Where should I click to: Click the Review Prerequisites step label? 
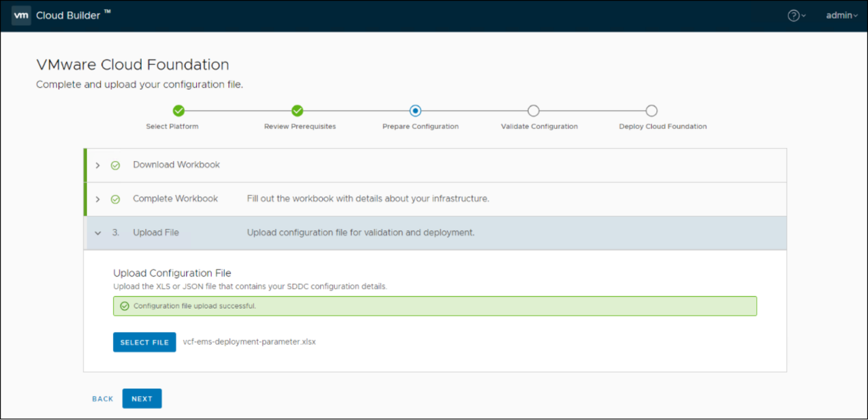[x=300, y=127]
